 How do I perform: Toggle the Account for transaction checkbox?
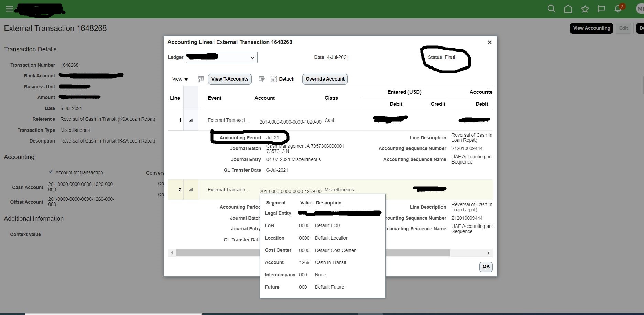[51, 171]
